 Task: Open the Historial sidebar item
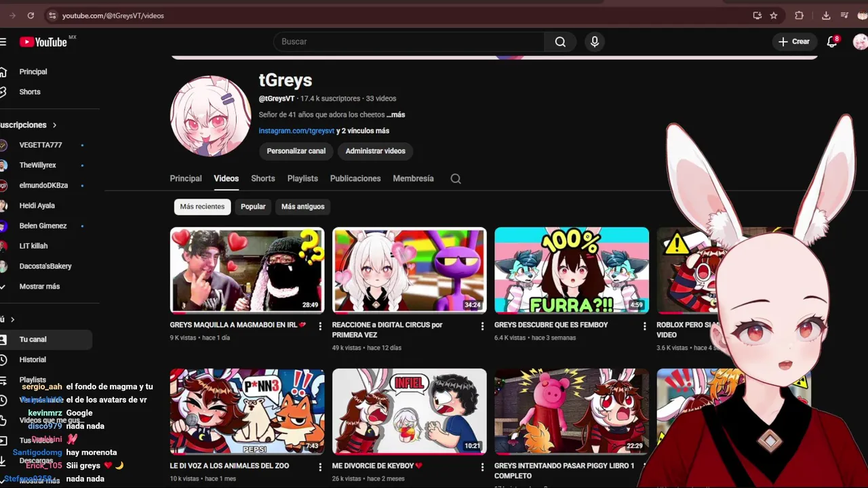point(33,360)
